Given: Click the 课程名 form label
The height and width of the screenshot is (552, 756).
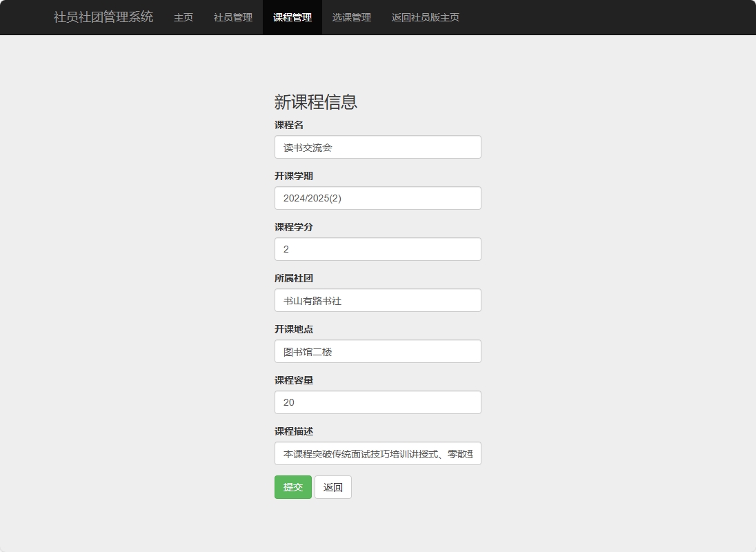Looking at the screenshot, I should pos(290,125).
